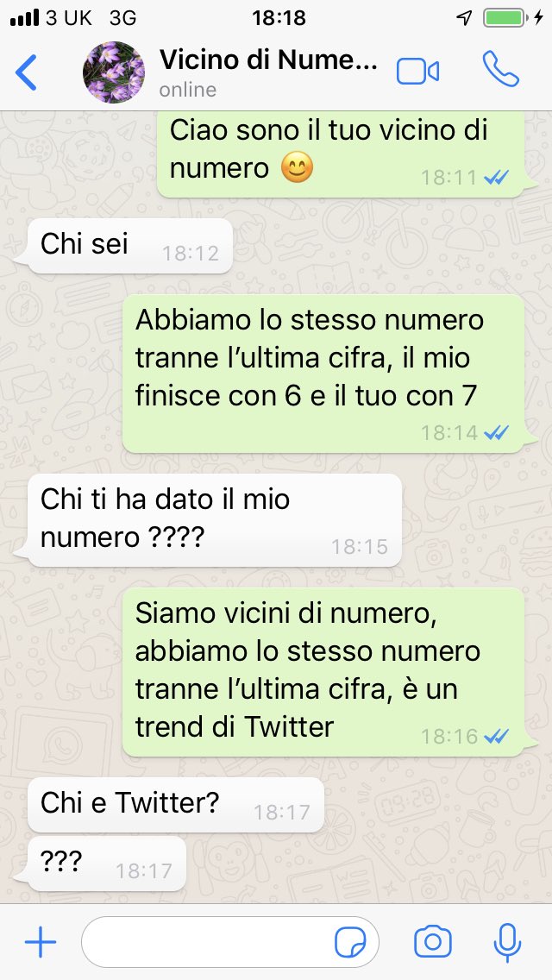The width and height of the screenshot is (552, 980).
Task: Record a voice message with microphone
Action: click(508, 943)
